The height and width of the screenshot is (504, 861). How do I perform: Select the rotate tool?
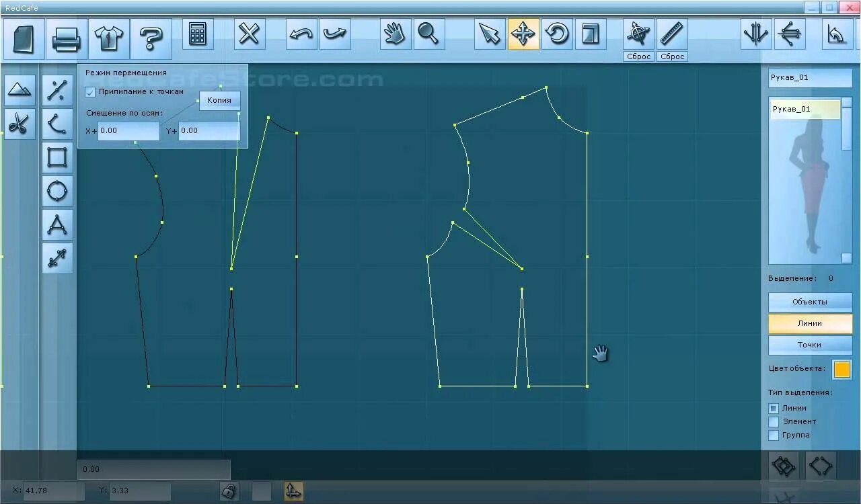point(557,34)
